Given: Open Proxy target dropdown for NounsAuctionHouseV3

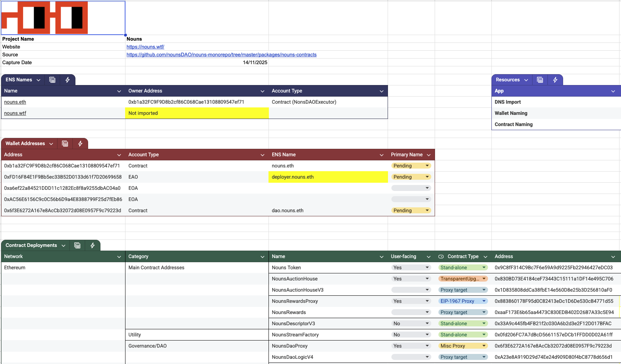Looking at the screenshot, I should coord(463,290).
